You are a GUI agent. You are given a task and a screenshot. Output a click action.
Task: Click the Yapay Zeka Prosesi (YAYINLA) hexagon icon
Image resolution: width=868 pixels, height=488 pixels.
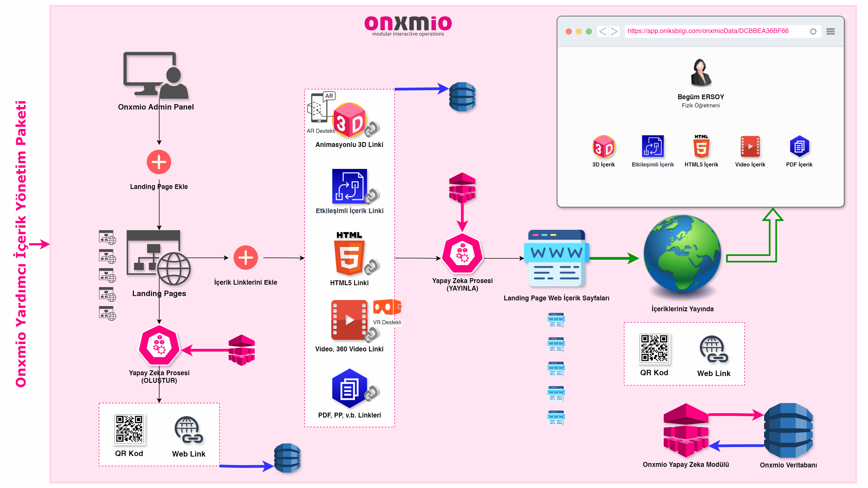coord(462,253)
